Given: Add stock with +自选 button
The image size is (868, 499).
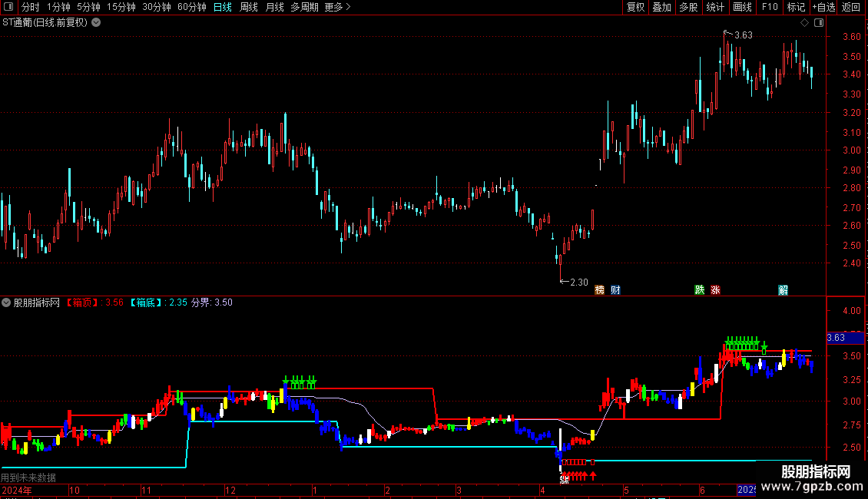Looking at the screenshot, I should click(x=823, y=7).
